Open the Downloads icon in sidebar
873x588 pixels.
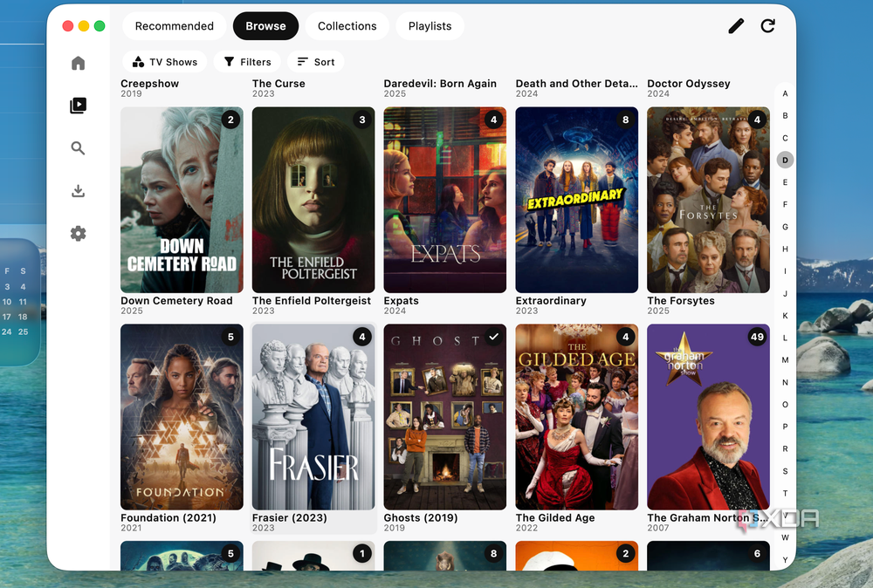point(78,191)
